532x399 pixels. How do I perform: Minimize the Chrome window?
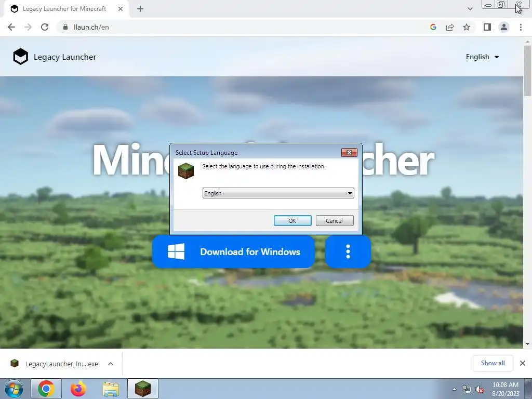click(488, 5)
